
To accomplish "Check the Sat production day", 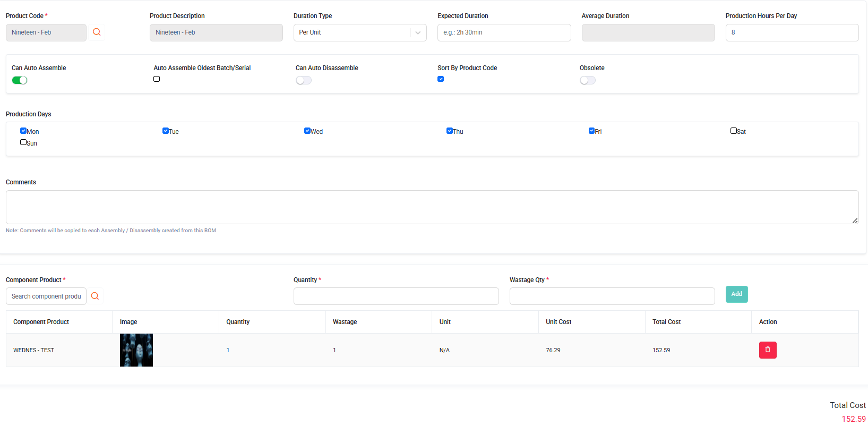I will pos(734,131).
